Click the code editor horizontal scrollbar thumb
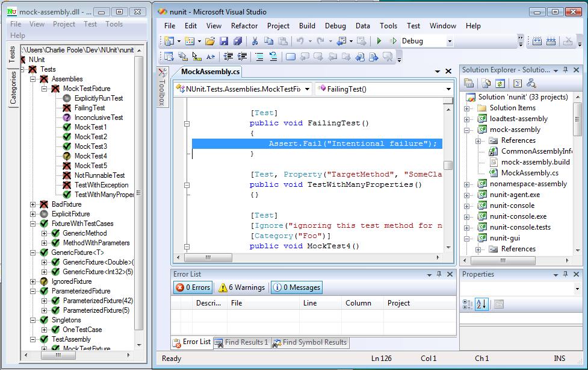588x370 pixels. 208,258
